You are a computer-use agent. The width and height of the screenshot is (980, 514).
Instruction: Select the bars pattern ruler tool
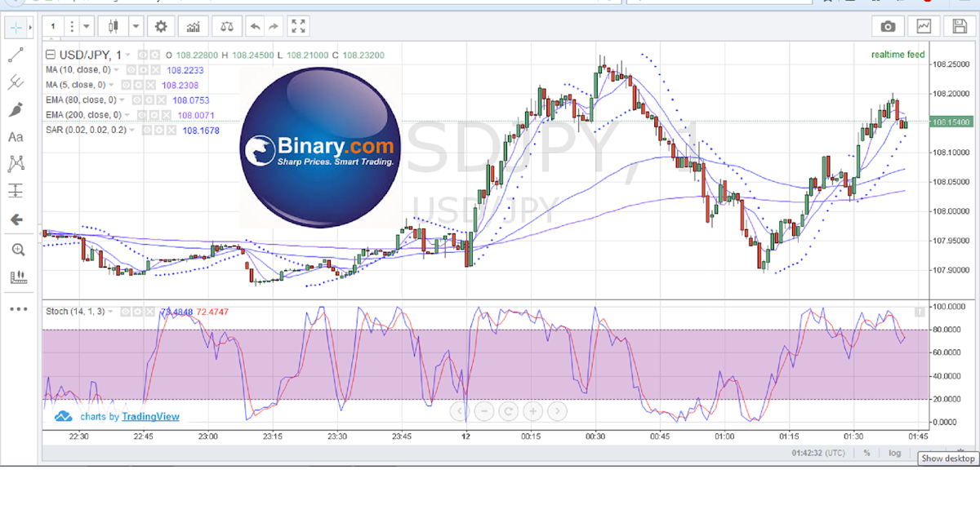[17, 277]
